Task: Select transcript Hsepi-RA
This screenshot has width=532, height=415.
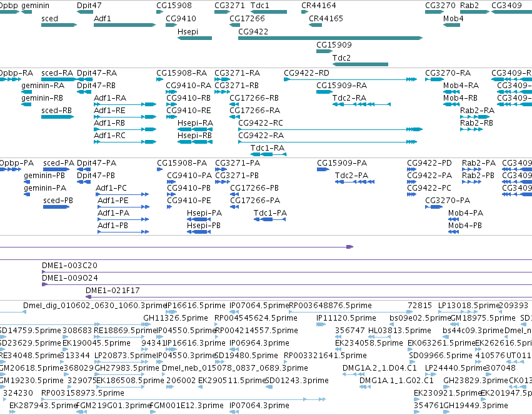Action: 195,129
